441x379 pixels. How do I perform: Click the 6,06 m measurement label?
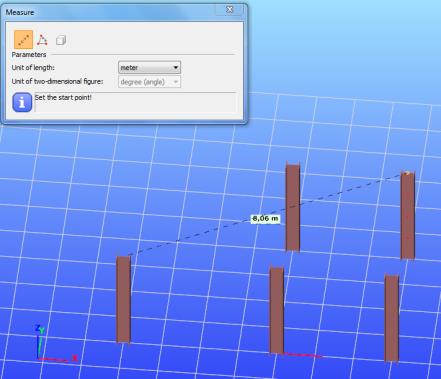[x=265, y=219]
